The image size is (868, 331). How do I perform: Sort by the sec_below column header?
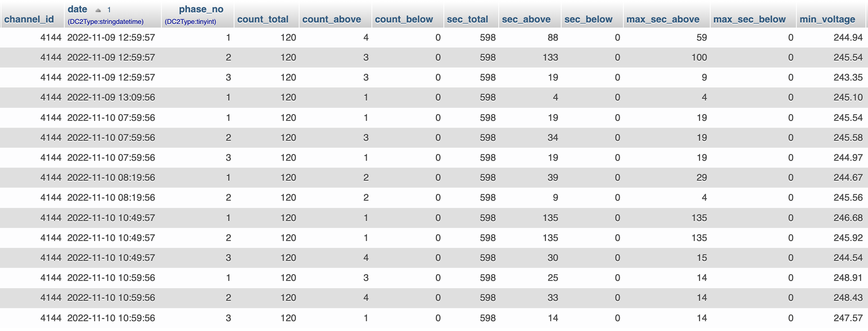click(588, 19)
